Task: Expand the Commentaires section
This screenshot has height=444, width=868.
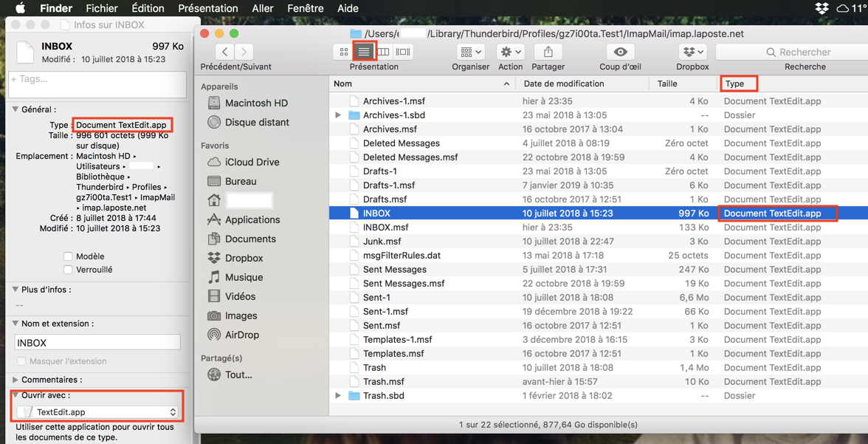Action: [15, 380]
